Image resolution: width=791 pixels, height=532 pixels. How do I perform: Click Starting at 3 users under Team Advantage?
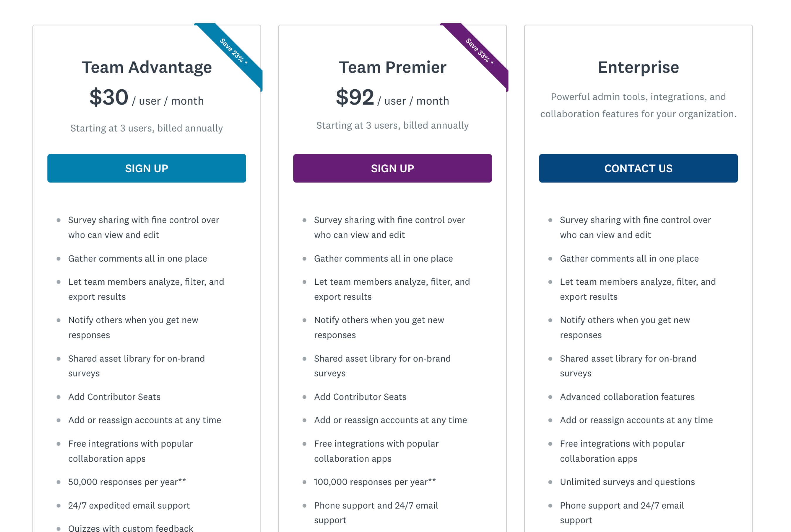(x=146, y=128)
